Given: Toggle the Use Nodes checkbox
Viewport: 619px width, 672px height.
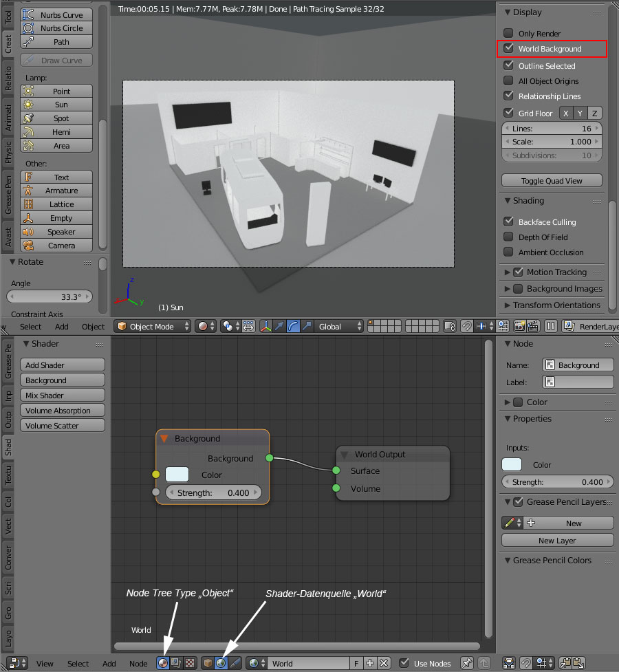Looking at the screenshot, I should tap(405, 664).
